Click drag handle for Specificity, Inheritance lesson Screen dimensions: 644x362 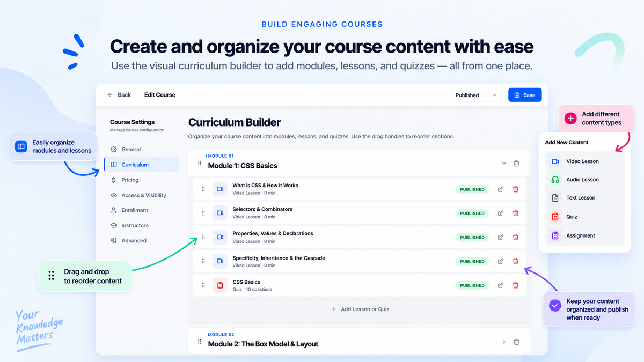pos(203,261)
